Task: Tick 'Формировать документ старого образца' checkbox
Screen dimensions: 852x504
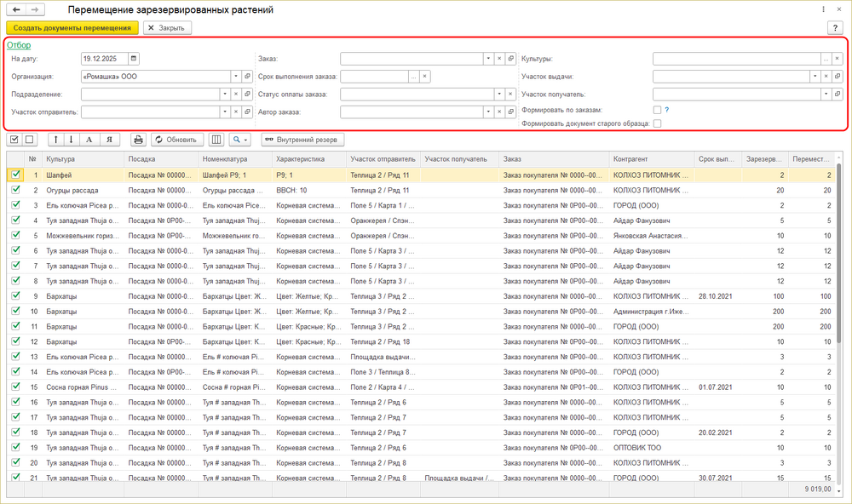Action: 657,123
